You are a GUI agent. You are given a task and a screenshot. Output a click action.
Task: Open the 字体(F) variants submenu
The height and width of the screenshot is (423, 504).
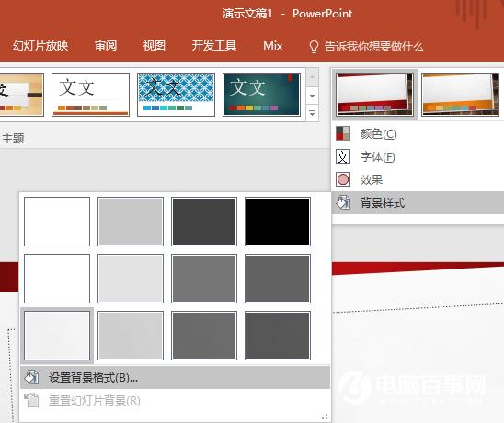coord(418,157)
